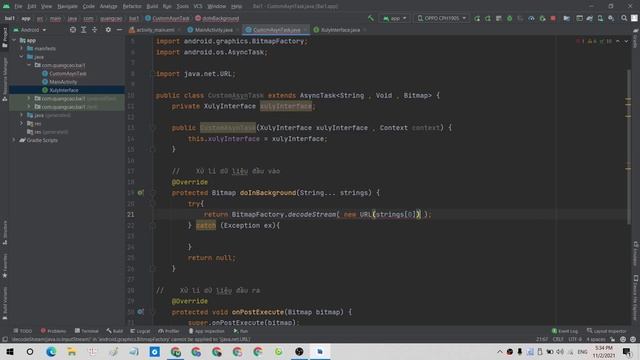Open the Navigate menu
Viewport: 640px width, 360px height.
point(67,7)
